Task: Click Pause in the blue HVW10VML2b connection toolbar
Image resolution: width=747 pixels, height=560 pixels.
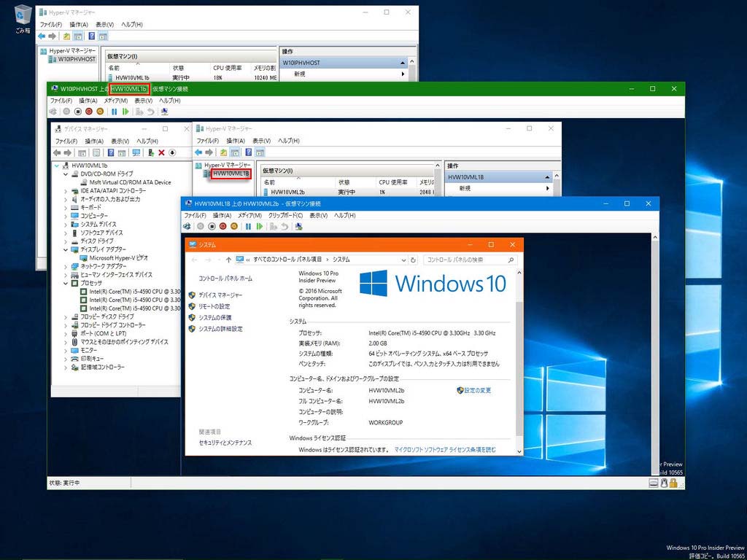Action: tap(248, 226)
